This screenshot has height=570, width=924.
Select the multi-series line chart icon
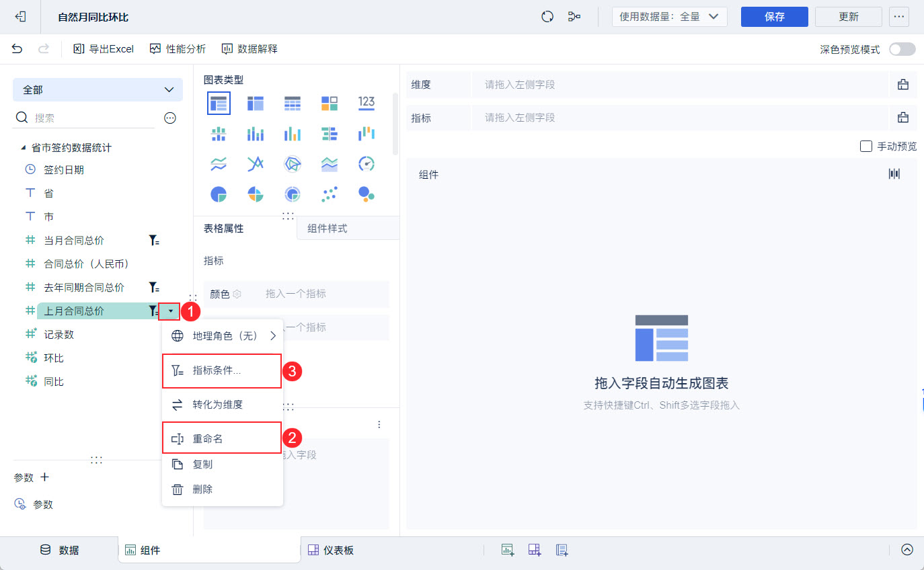(x=256, y=164)
